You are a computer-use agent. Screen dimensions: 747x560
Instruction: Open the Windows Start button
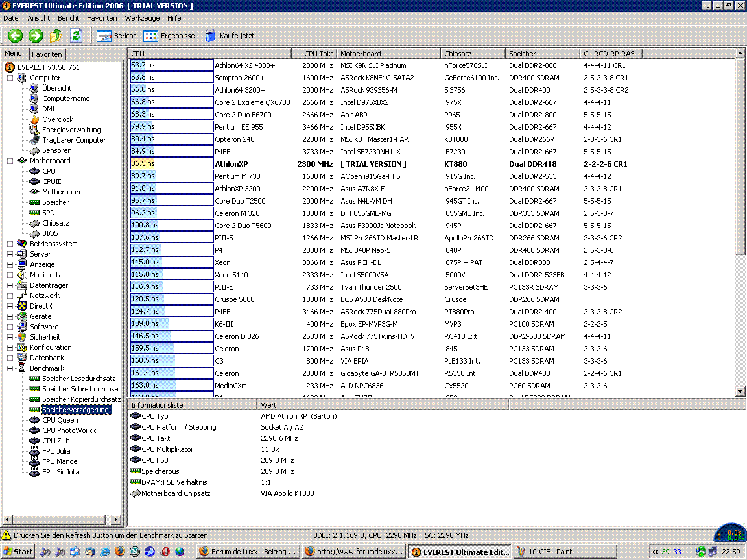(18, 552)
